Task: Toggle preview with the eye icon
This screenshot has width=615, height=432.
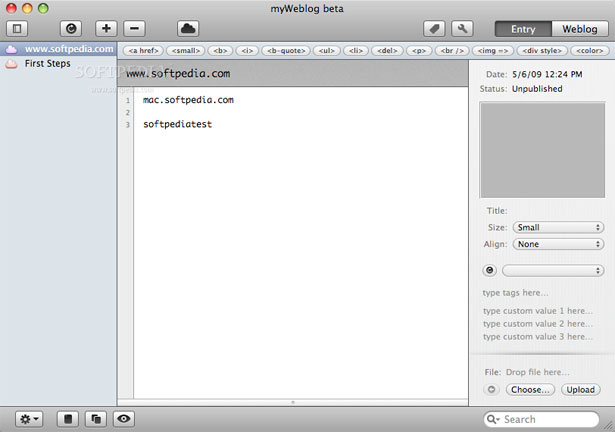Action: tap(124, 419)
